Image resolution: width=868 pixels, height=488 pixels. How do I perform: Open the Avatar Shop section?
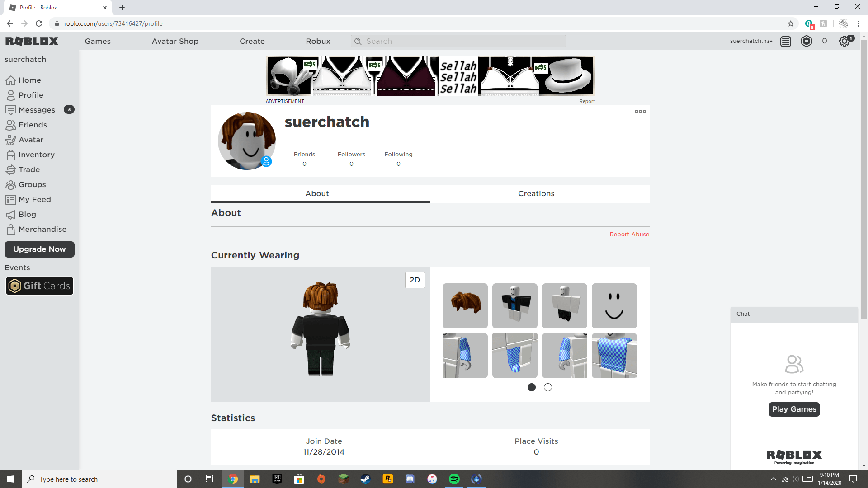[x=175, y=41]
